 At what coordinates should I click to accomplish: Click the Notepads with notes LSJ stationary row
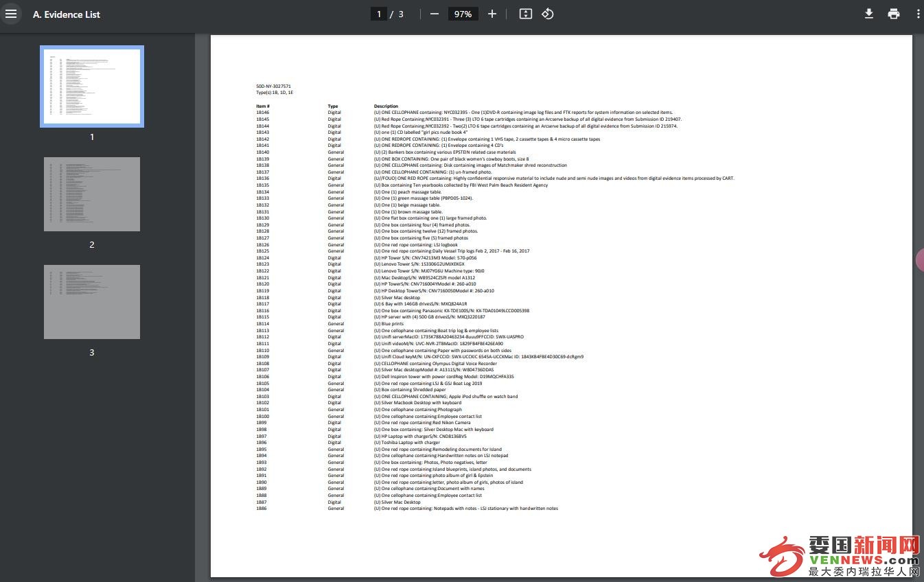[465, 509]
